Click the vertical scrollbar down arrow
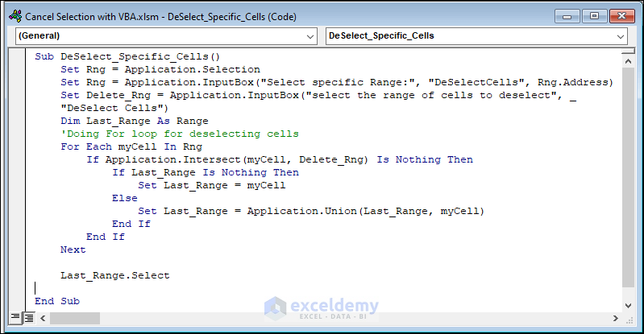The image size is (644, 334). [629, 304]
